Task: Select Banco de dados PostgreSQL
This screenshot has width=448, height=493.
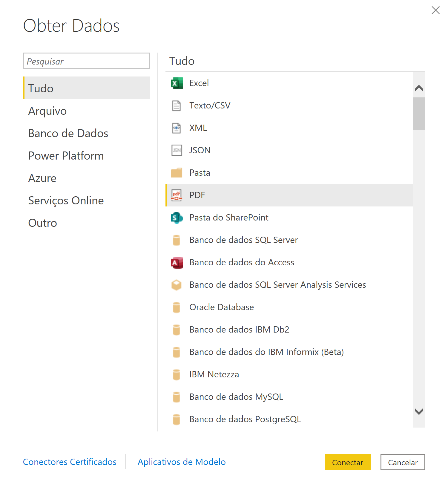Action: point(289,419)
